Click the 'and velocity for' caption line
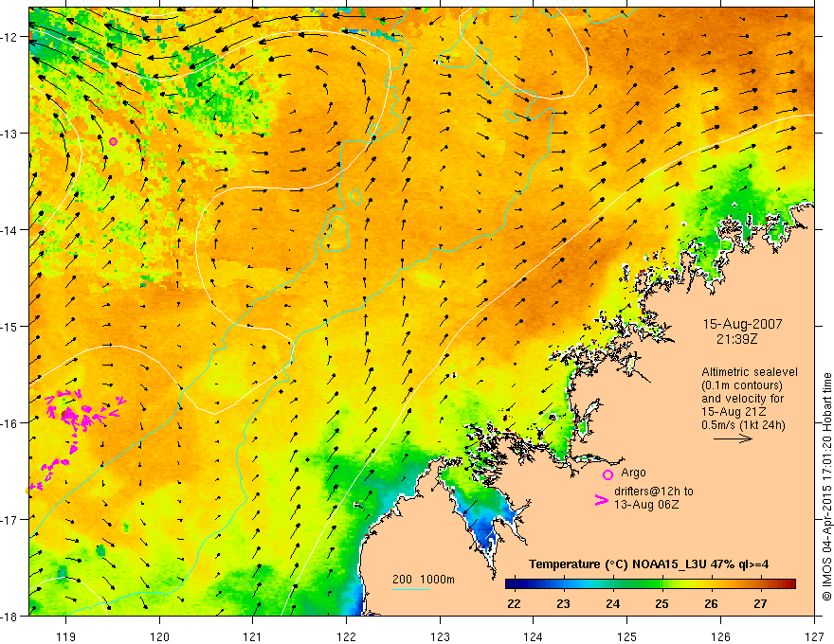 click(742, 399)
